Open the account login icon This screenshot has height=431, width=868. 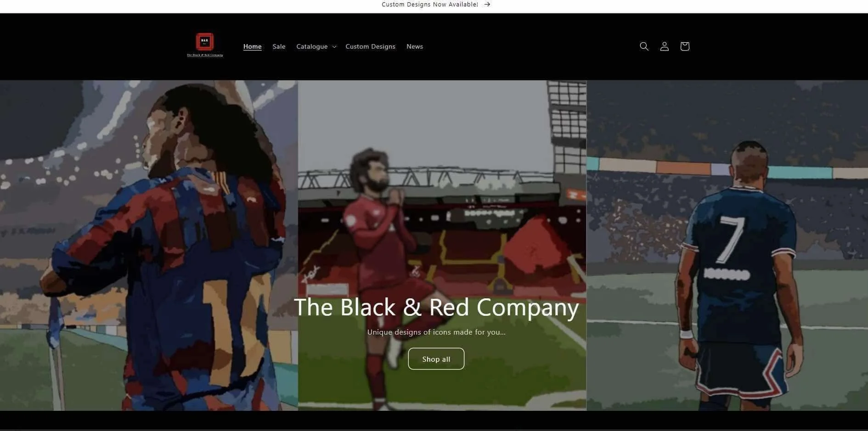pos(664,46)
